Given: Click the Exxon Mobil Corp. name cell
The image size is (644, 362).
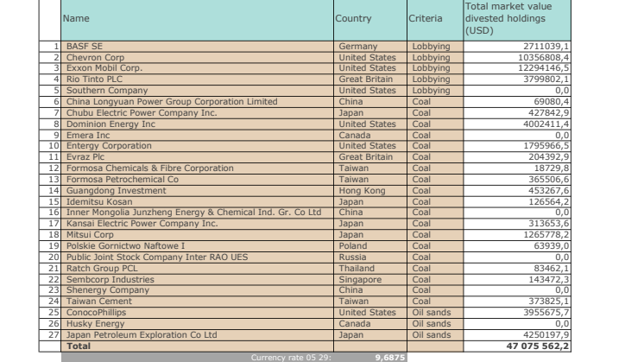Looking at the screenshot, I should (x=197, y=68).
